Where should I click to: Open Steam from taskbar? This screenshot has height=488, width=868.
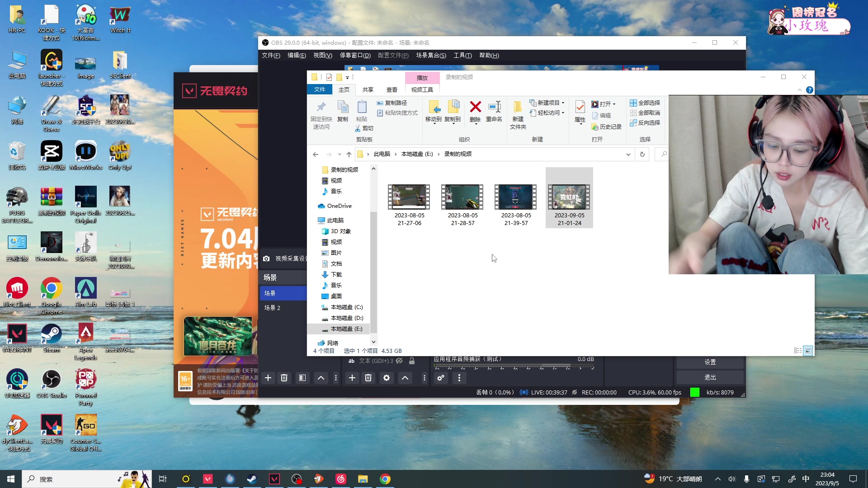click(252, 479)
